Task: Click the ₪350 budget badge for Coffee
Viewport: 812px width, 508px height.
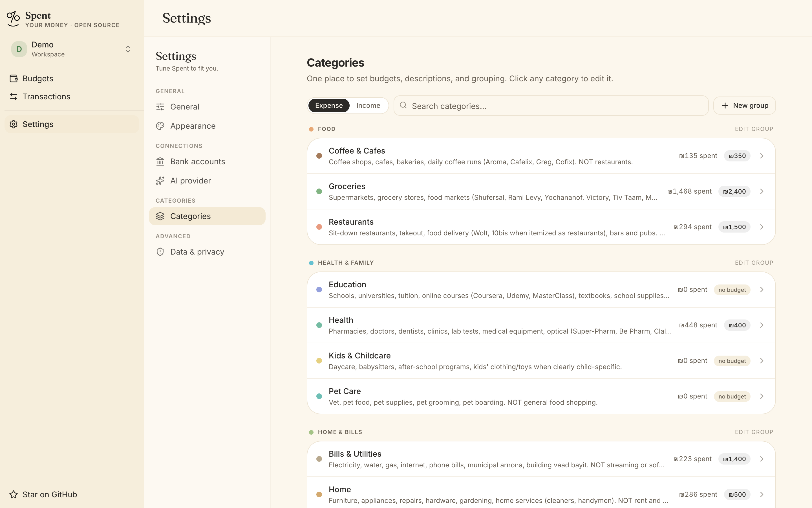Action: click(737, 156)
